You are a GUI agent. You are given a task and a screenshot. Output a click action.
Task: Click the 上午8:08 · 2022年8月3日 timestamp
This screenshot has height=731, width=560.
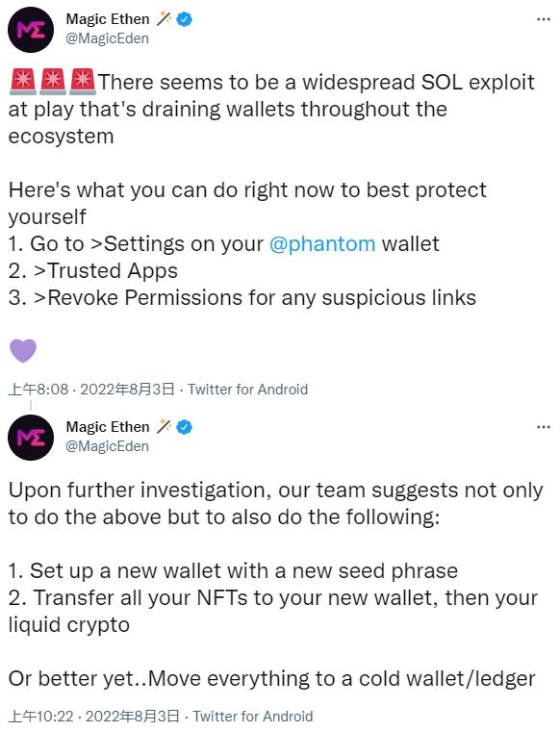pos(91,390)
